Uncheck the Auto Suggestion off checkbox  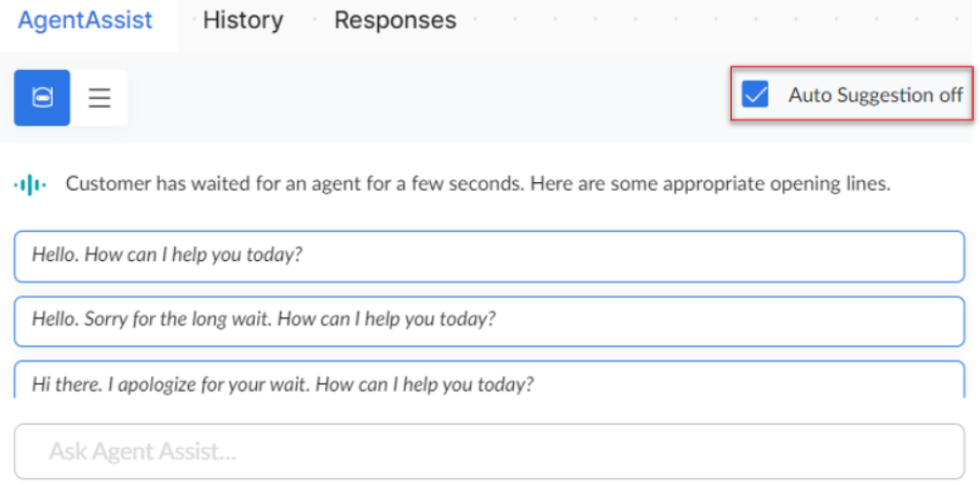(x=755, y=94)
